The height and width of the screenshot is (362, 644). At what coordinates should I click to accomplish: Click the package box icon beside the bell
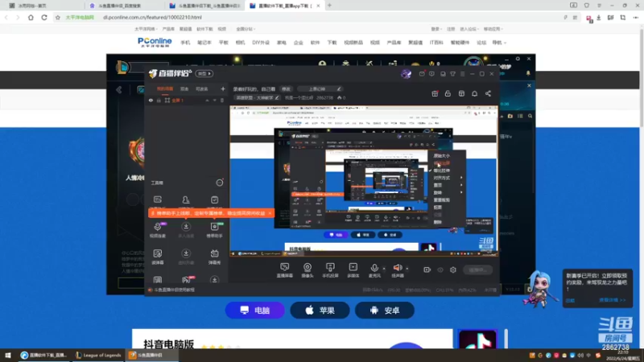461,93
